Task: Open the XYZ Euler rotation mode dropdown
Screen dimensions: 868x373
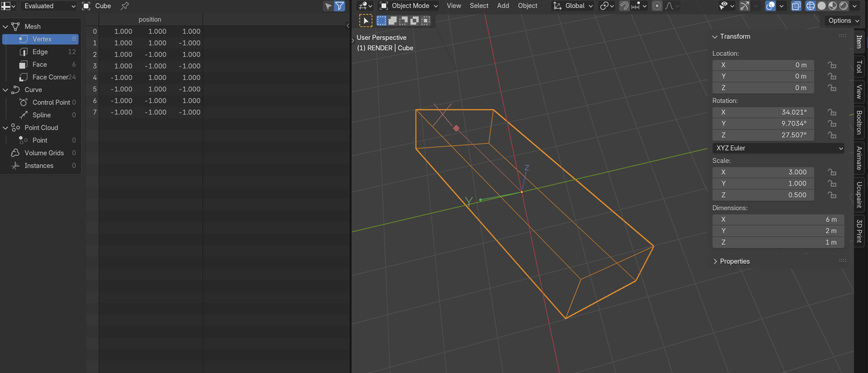Action: (778, 149)
